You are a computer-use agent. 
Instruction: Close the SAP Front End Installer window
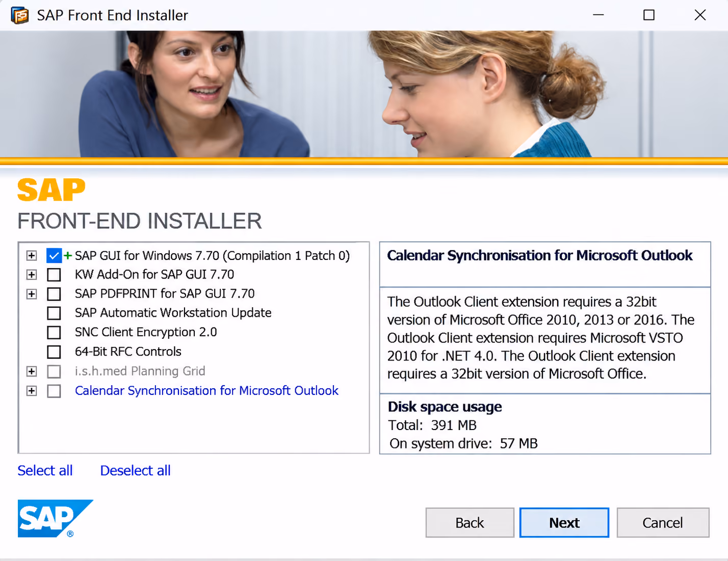pyautogui.click(x=700, y=15)
